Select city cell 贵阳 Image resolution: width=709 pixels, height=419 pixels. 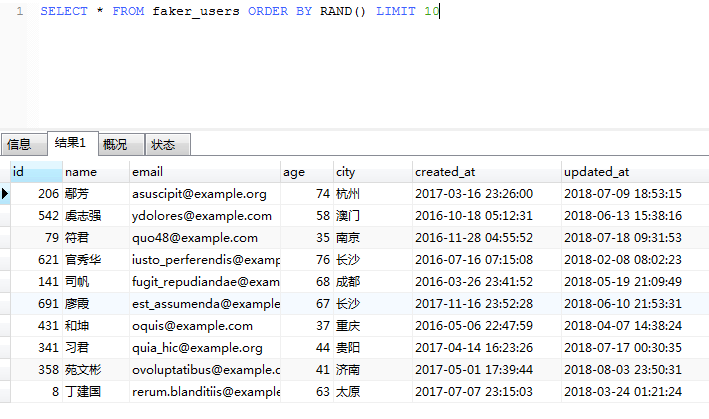click(373, 348)
